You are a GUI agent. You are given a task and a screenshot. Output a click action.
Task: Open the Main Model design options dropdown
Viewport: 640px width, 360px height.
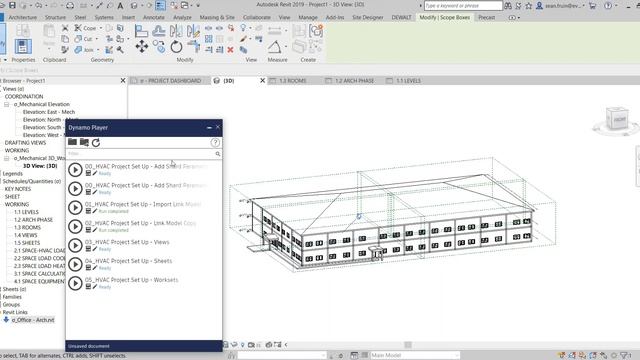tap(415, 355)
